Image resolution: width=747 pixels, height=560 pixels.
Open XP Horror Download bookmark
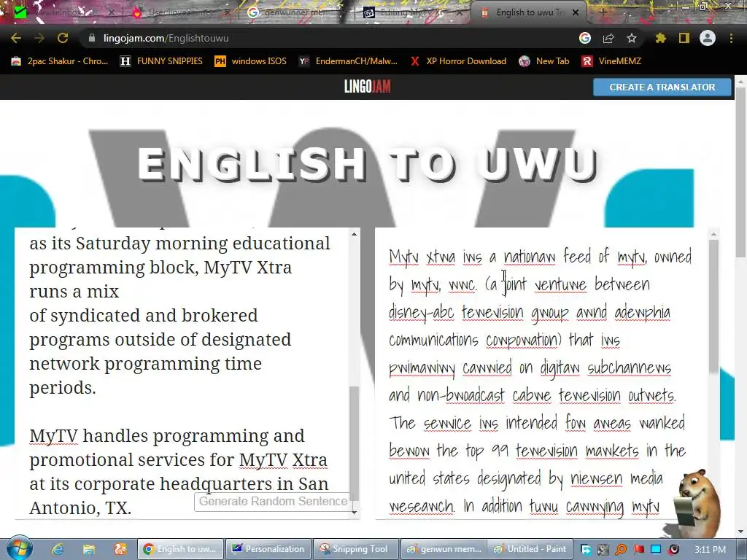point(458,61)
